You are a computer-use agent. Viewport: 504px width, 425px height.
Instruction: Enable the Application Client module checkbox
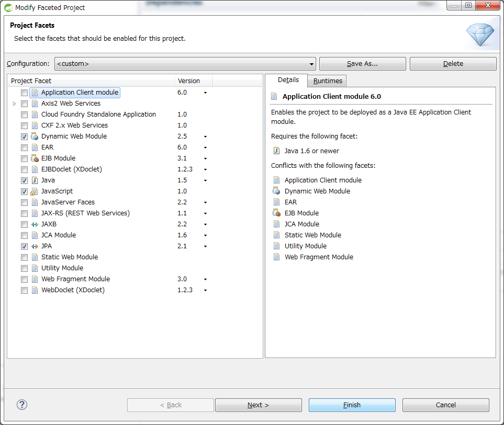(x=24, y=93)
